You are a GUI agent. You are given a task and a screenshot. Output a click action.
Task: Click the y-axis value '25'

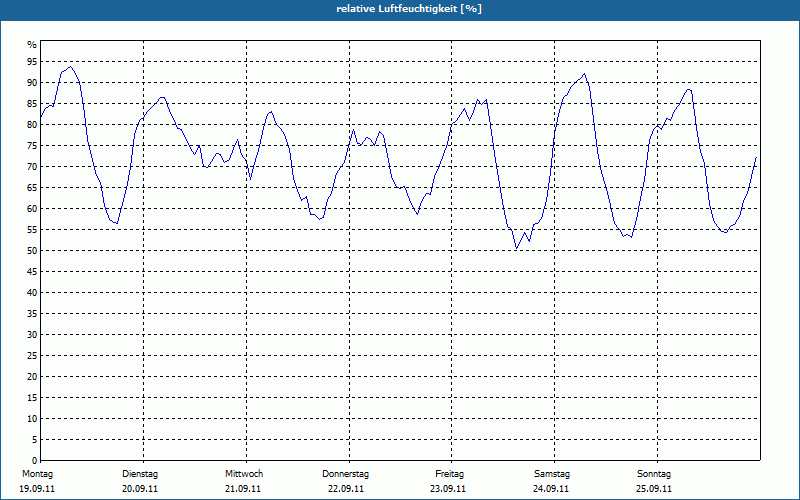[32, 356]
